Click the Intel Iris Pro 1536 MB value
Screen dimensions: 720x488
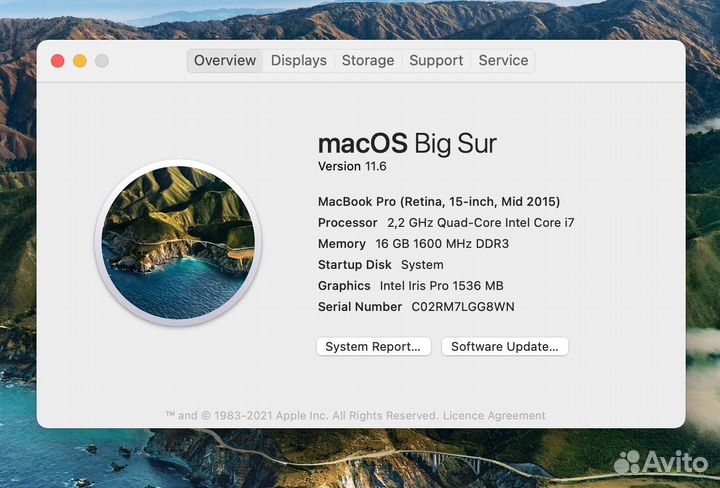coord(442,286)
